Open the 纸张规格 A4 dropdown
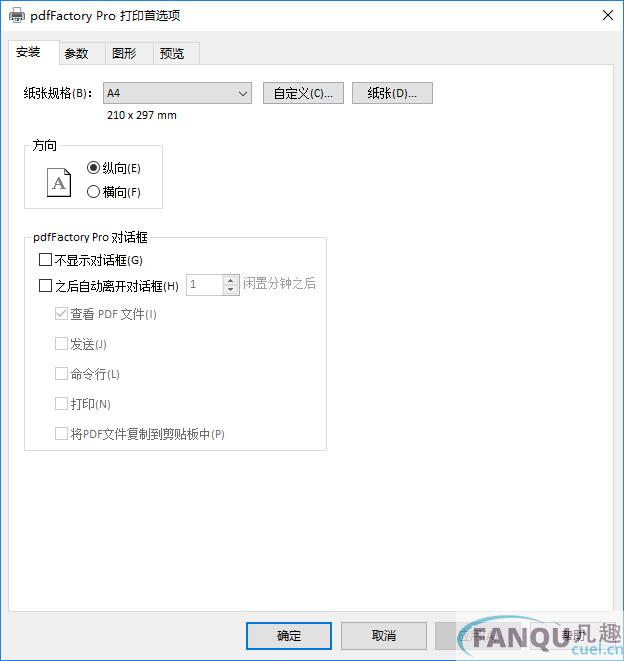Image resolution: width=624 pixels, height=661 pixels. pyautogui.click(x=177, y=93)
